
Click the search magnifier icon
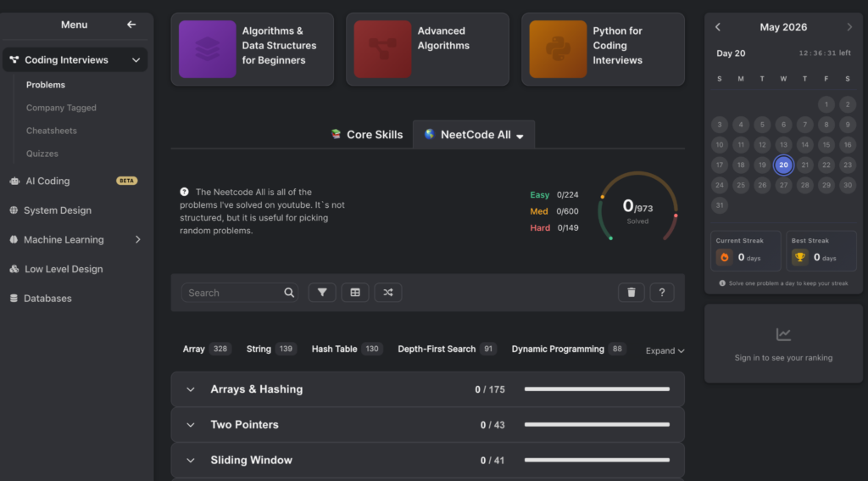289,293
